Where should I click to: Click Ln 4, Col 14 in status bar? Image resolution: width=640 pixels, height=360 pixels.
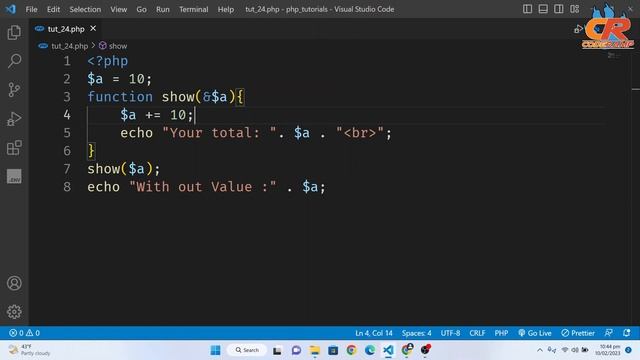tap(373, 333)
